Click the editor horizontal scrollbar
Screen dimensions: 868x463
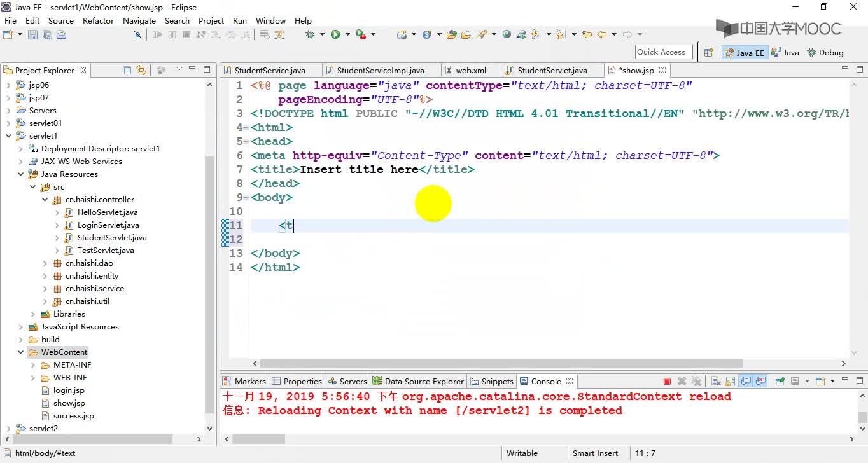click(x=501, y=364)
